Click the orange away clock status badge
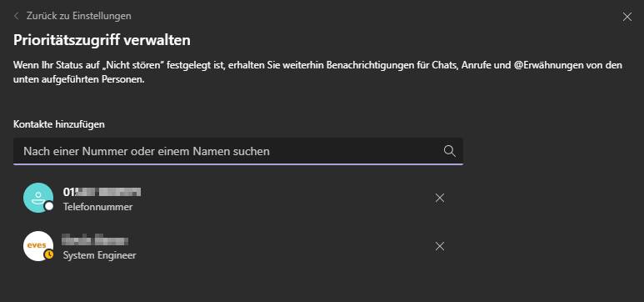Image resolution: width=644 pixels, height=302 pixels. 49,254
